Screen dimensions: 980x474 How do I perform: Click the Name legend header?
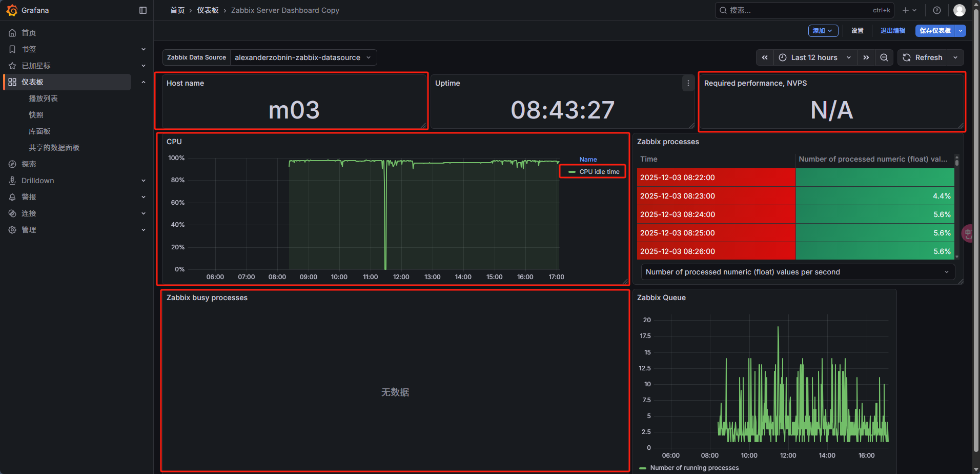tap(588, 160)
